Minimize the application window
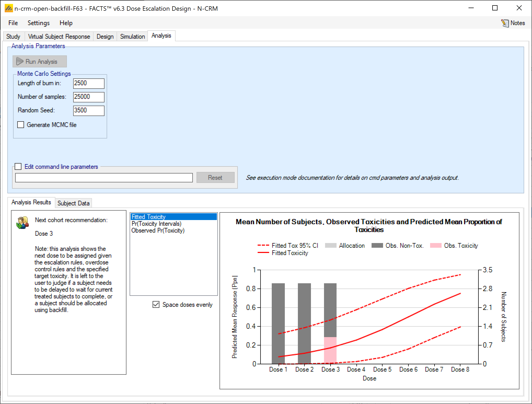This screenshot has height=404, width=532. (x=471, y=8)
